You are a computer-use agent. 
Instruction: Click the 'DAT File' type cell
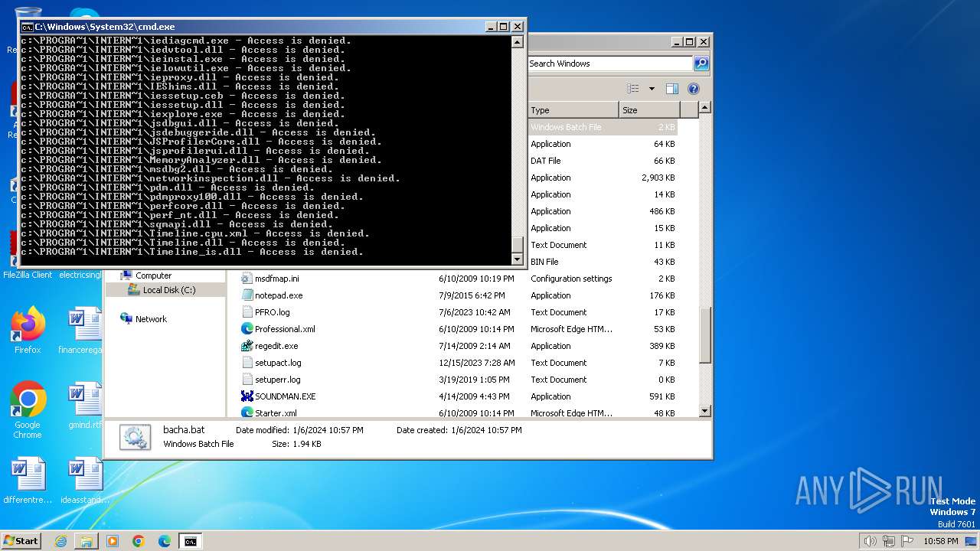[x=545, y=161]
